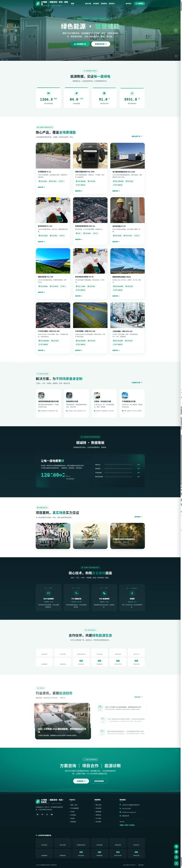182x868 pixels.
Task: Open the 新闻资讯 nav item in header
Action: point(112,3)
